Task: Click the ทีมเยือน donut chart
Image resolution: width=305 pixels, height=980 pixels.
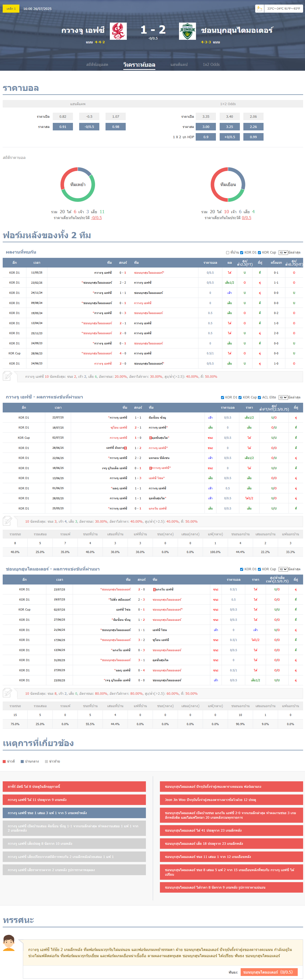Action: pos(228,184)
